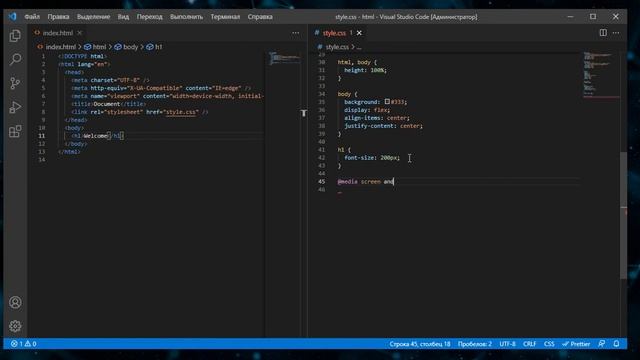Image resolution: width=640 pixels, height=360 pixels.
Task: Close the style.css tab
Action: point(359,33)
